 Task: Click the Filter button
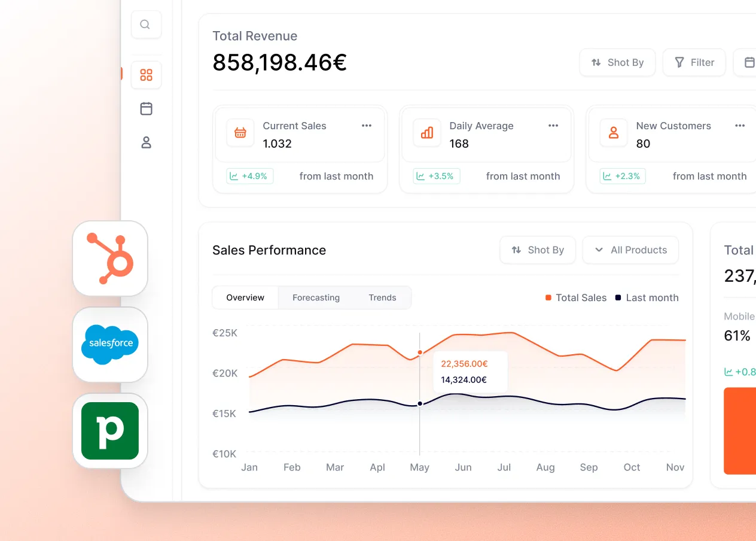694,62
